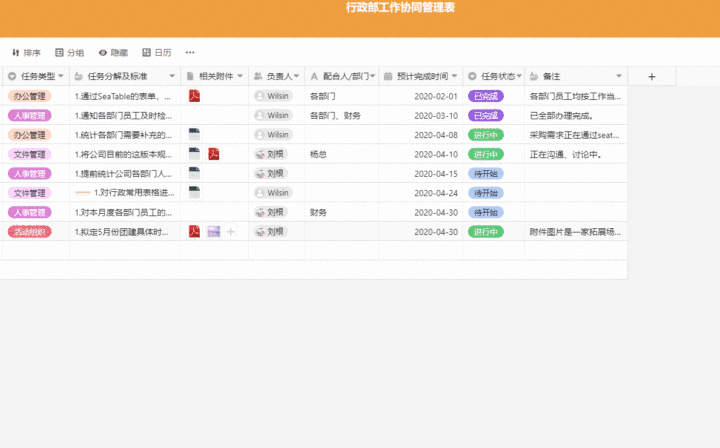
Task: Open the three-dot more options menu
Action: [190, 53]
